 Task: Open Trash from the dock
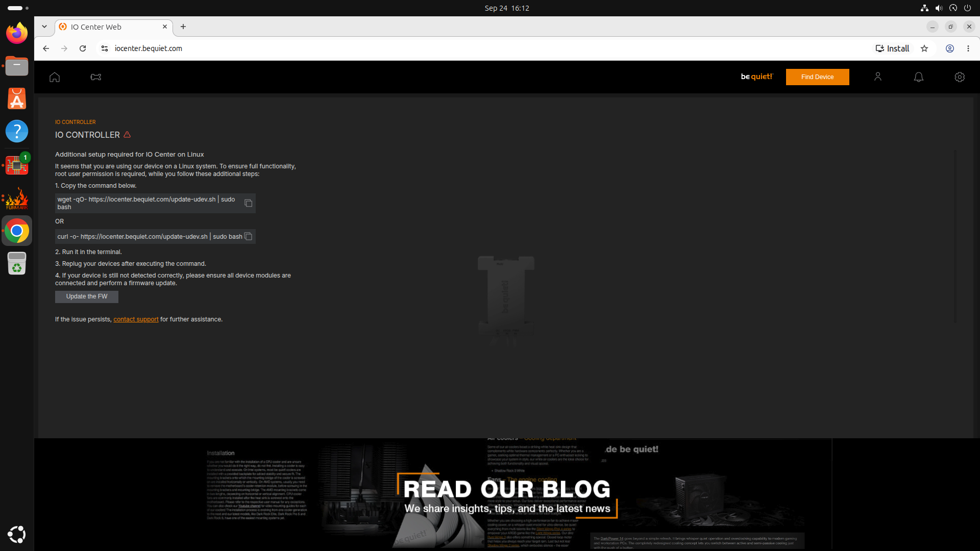pyautogui.click(x=17, y=264)
